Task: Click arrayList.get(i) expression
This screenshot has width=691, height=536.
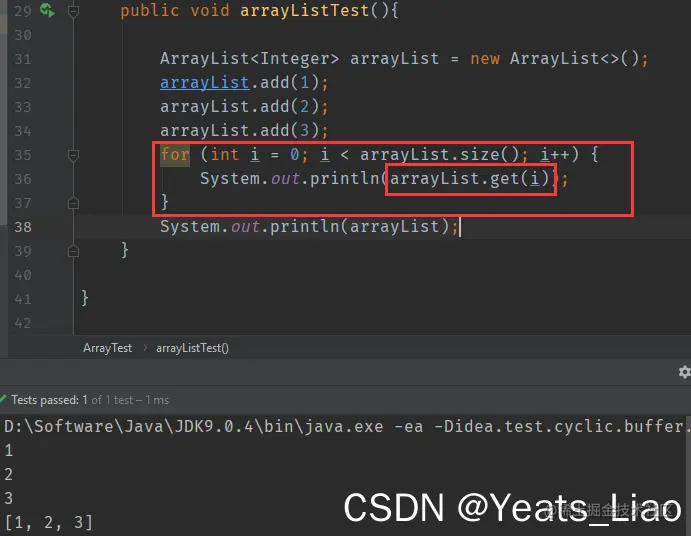Action: (x=470, y=179)
